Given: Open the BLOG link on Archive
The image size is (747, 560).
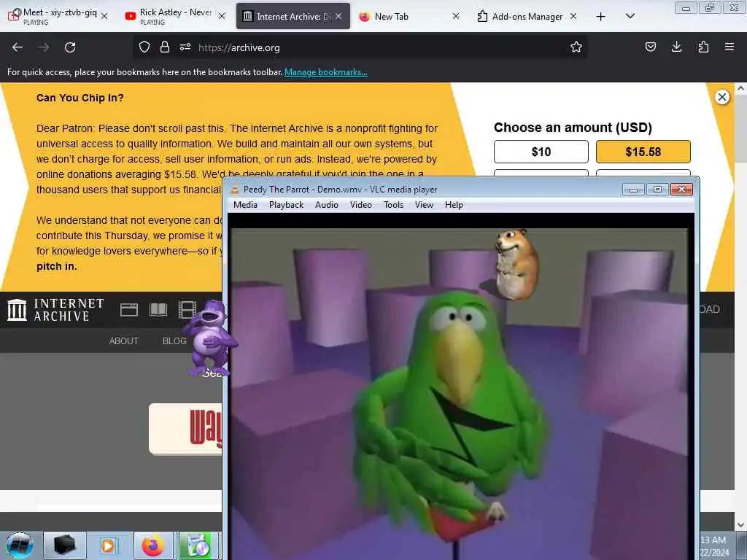Looking at the screenshot, I should (174, 341).
